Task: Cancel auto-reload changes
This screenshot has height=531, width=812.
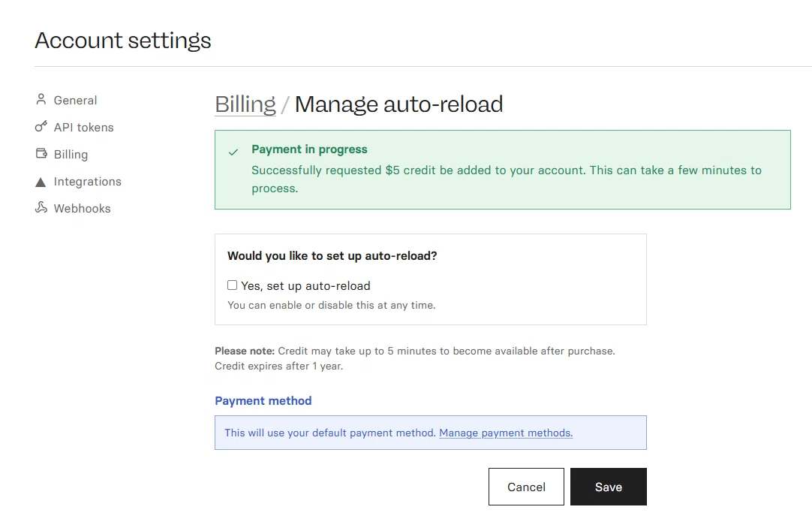Action: pyautogui.click(x=526, y=487)
